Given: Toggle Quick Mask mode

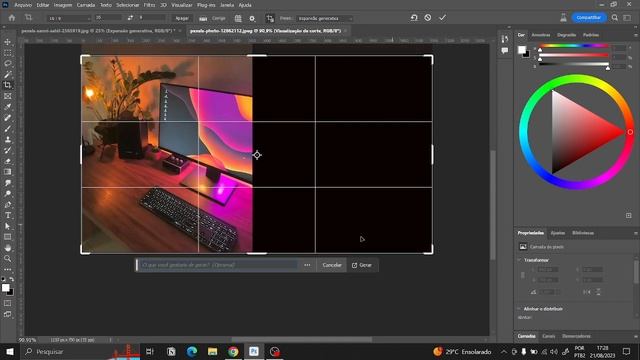Looking at the screenshot, I should point(8,303).
